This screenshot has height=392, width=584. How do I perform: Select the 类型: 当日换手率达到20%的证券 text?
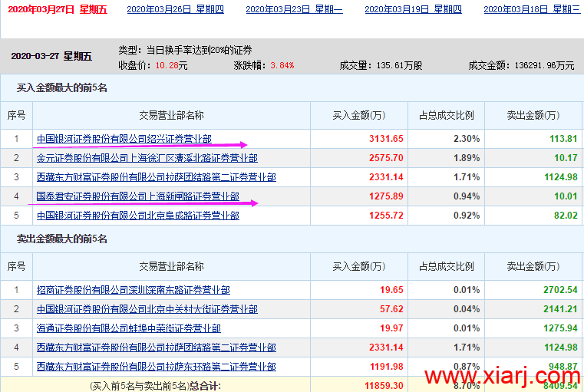pyautogui.click(x=185, y=50)
